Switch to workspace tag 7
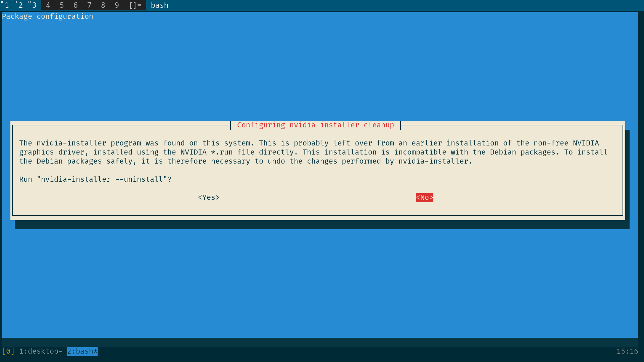The height and width of the screenshot is (362, 644). point(89,5)
